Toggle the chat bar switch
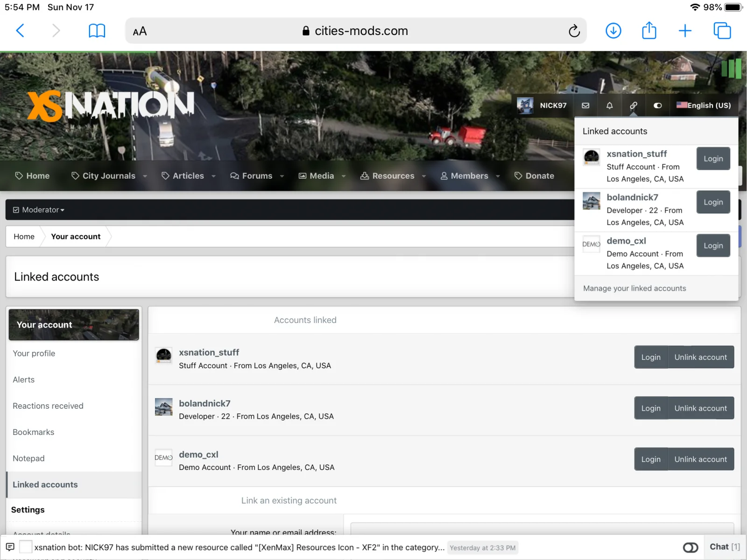This screenshot has height=560, width=747. point(691,547)
